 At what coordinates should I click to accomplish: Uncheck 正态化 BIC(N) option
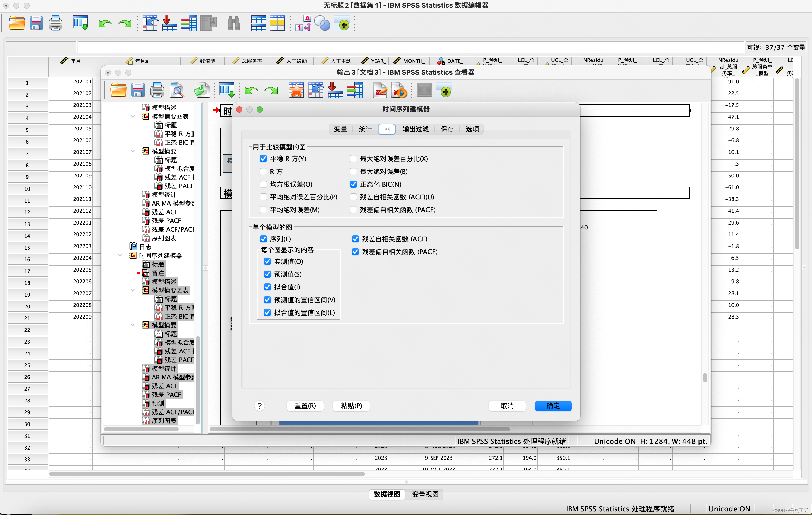pyautogui.click(x=353, y=184)
